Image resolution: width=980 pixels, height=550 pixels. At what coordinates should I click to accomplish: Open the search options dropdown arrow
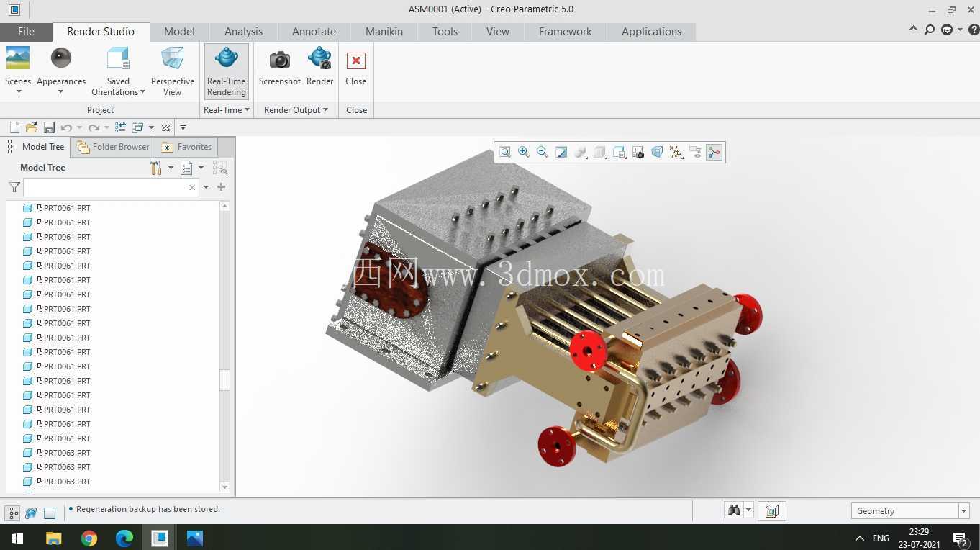pyautogui.click(x=206, y=187)
